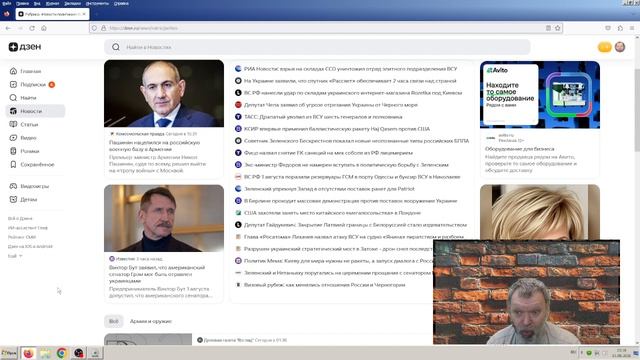Go back with browser back arrow

[8, 28]
